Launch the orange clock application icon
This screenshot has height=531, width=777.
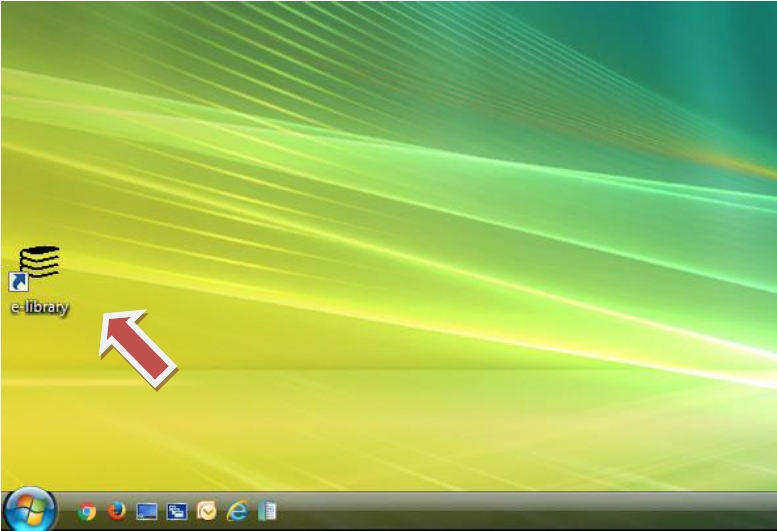tap(206, 511)
